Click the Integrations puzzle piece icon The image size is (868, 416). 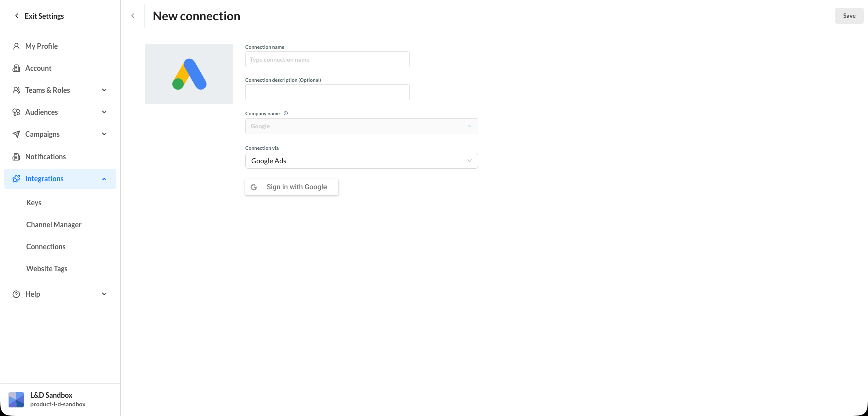[16, 179]
